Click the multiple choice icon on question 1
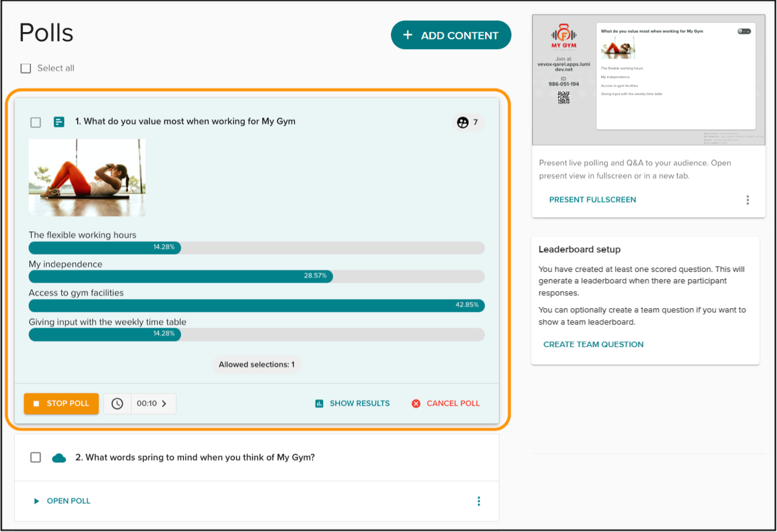 point(59,122)
